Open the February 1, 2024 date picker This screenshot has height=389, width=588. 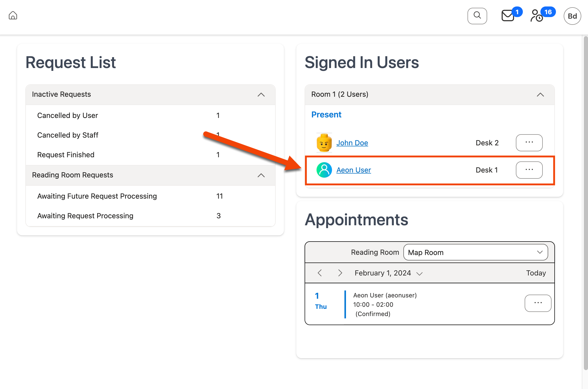tap(388, 273)
